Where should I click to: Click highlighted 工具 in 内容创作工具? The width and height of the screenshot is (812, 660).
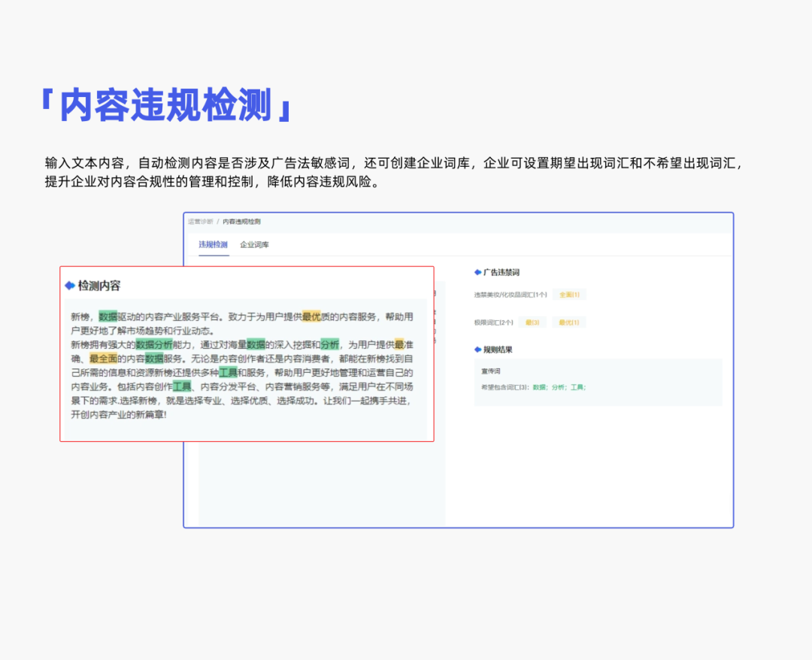point(182,386)
